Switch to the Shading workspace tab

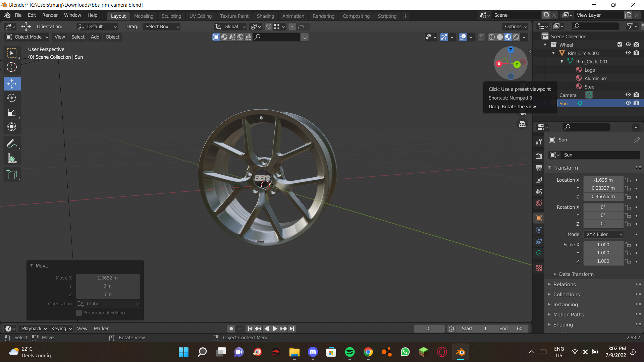(x=265, y=16)
